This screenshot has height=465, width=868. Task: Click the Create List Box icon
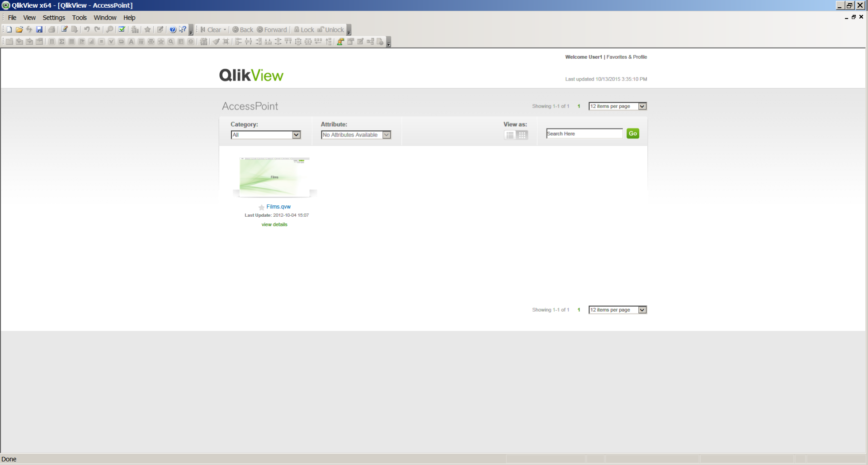click(x=52, y=42)
